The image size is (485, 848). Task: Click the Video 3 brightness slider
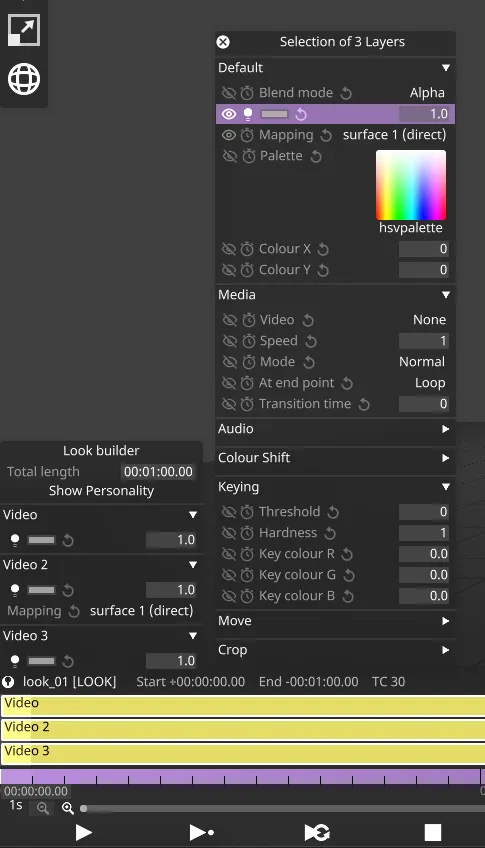tap(42, 661)
